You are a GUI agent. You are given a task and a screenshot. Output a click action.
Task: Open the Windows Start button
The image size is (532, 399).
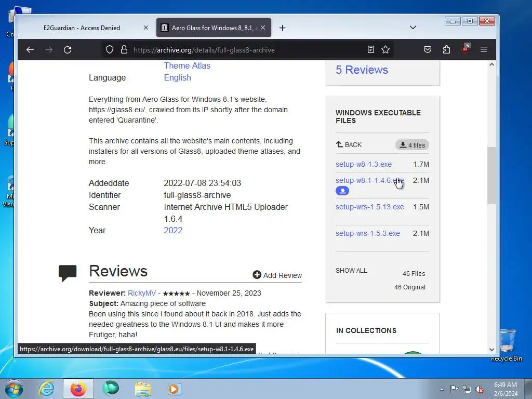pyautogui.click(x=14, y=389)
